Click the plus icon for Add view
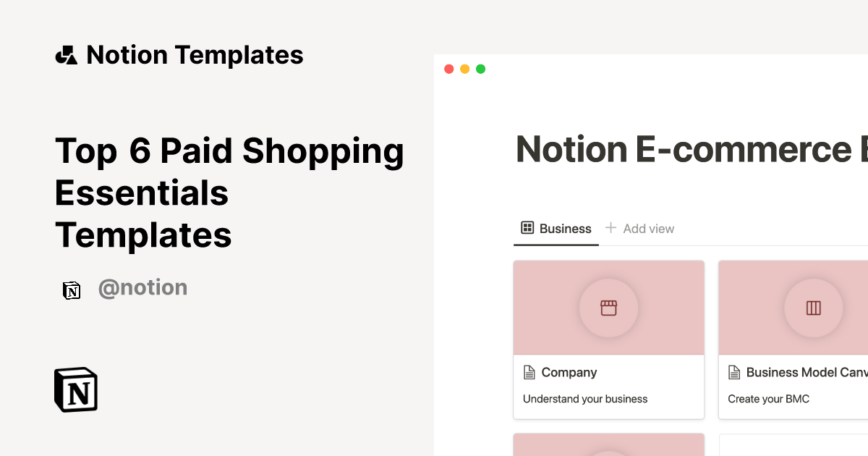The height and width of the screenshot is (456, 868). click(610, 227)
